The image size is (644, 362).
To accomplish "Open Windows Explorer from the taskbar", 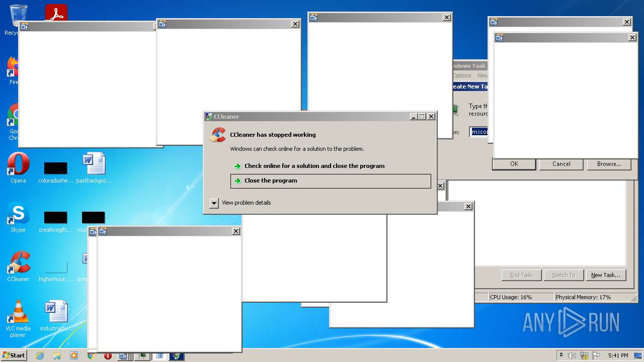I will tap(57, 355).
